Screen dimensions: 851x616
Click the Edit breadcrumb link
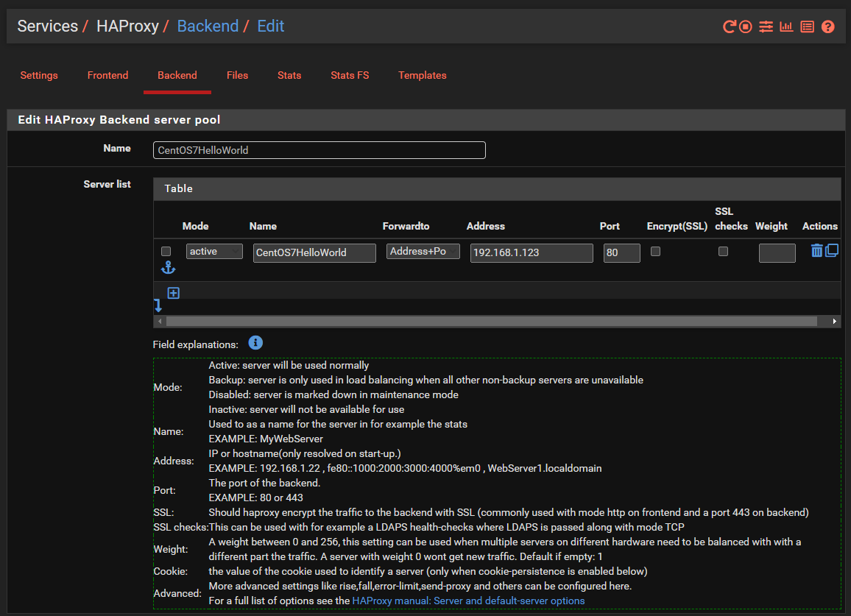click(x=271, y=26)
